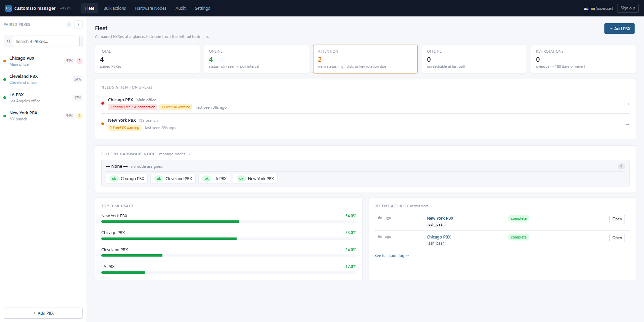Click the customsso manager CS logo icon
This screenshot has height=322, width=644.
coord(8,8)
